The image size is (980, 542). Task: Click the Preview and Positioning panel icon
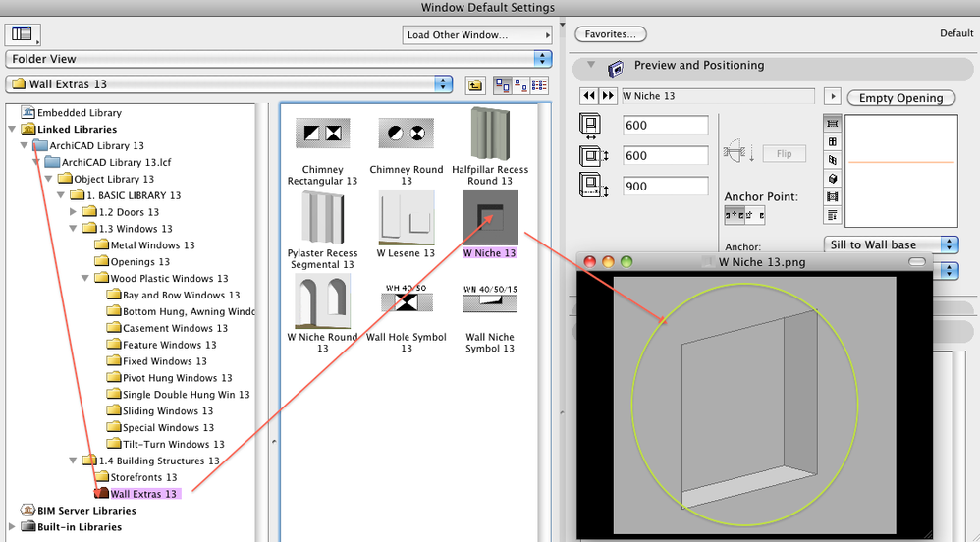click(x=616, y=68)
